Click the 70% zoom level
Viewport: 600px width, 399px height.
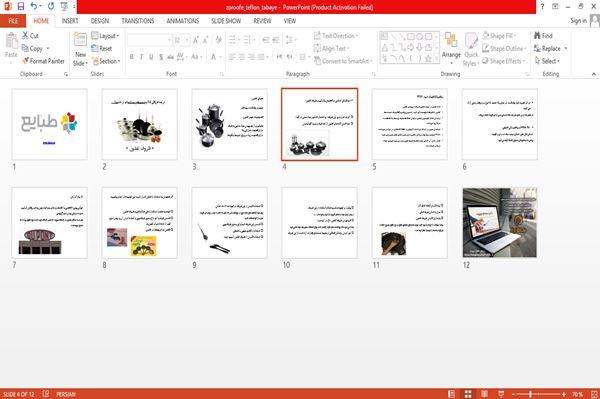tap(577, 394)
